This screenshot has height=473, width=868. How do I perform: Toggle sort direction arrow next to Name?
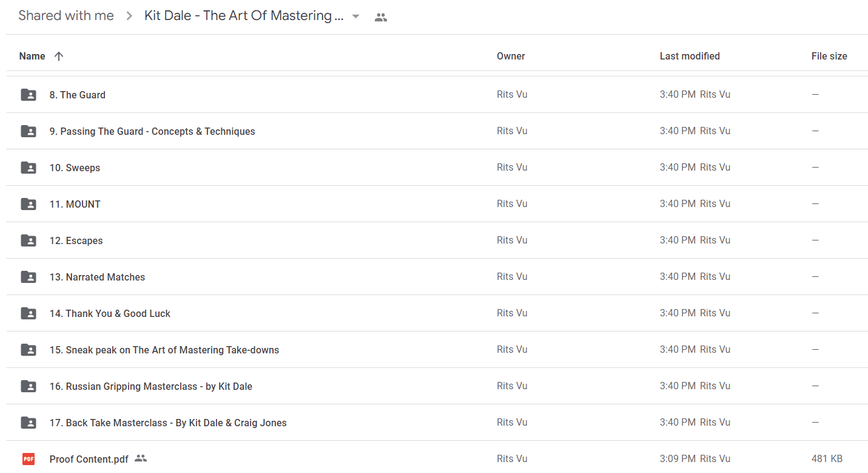point(59,56)
